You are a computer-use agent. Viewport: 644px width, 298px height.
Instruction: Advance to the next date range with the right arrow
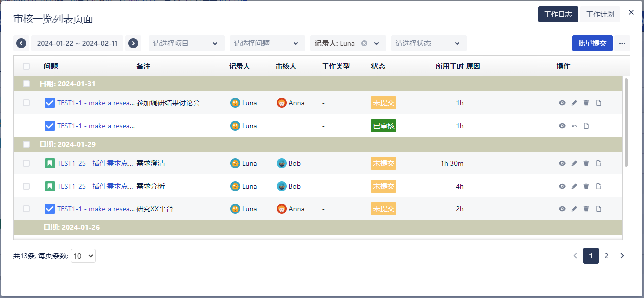coord(133,43)
